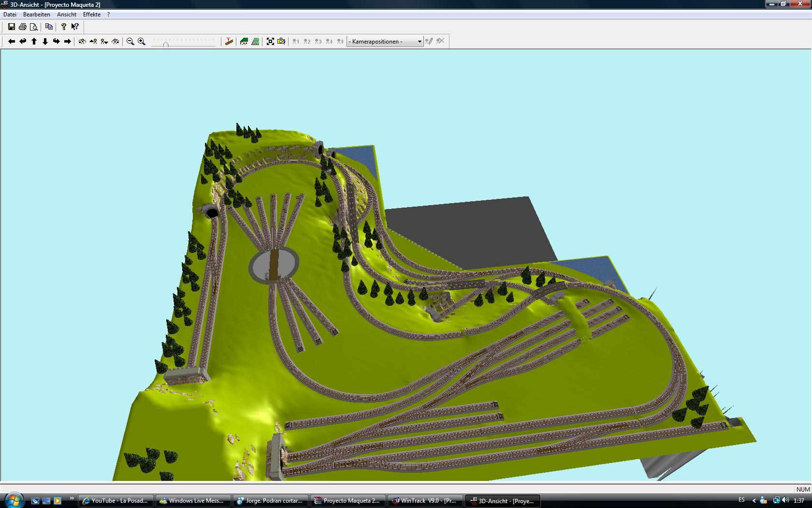Click the print icon
The image size is (812, 508).
pos(23,27)
